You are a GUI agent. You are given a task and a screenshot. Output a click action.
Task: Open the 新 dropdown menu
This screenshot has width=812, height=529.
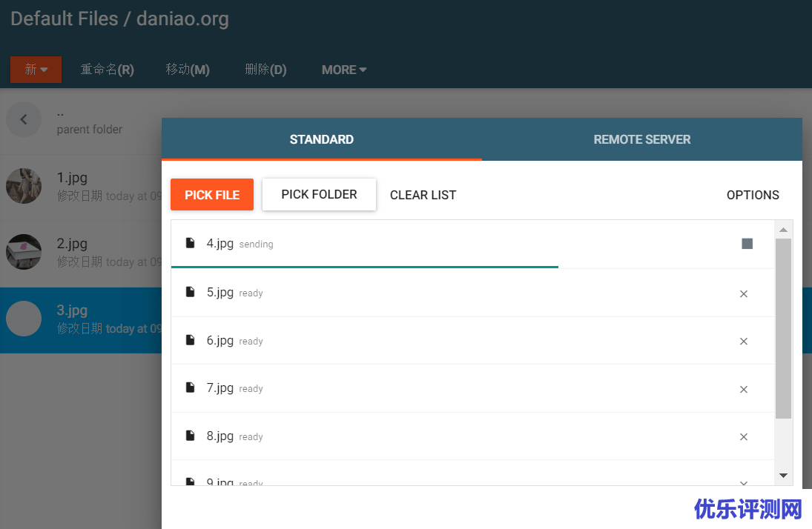coord(36,70)
